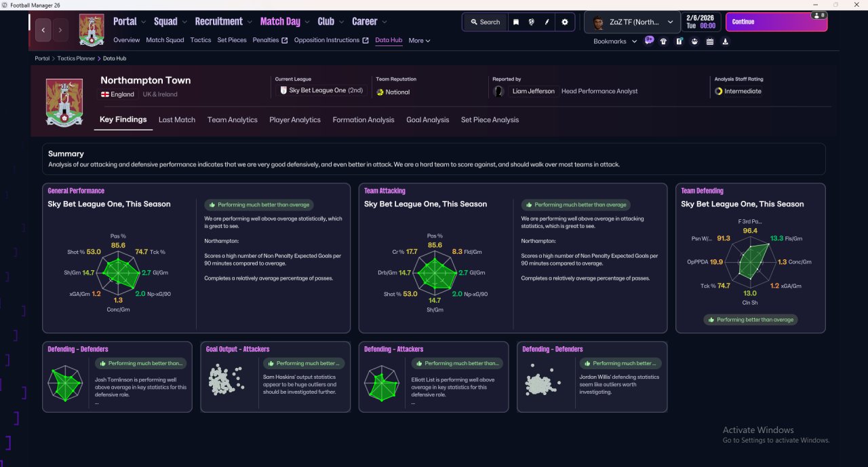Open the Elliott List Defending - Attackers card
The width and height of the screenshot is (868, 467).
pos(434,377)
